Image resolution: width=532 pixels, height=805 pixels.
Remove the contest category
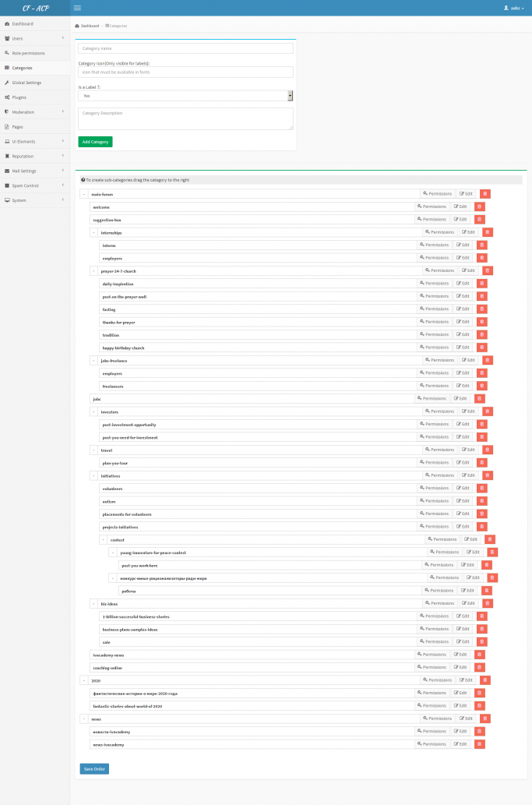[x=490, y=539]
